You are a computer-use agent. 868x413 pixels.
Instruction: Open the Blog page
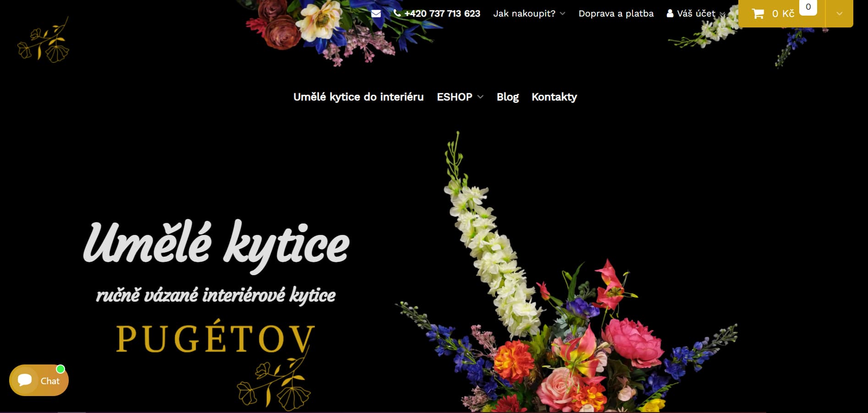pyautogui.click(x=508, y=97)
